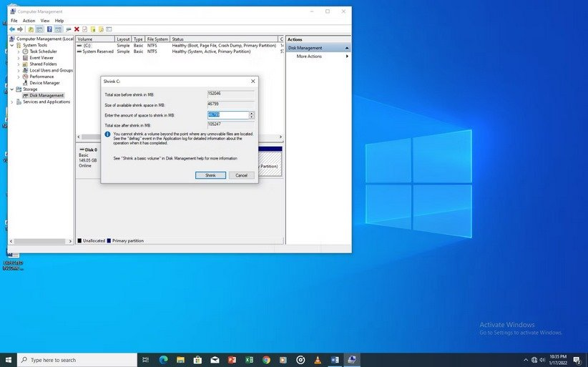Screen dimensions: 588x367
Task: Click Disk 0 label in the graphical view
Action: [x=89, y=150]
